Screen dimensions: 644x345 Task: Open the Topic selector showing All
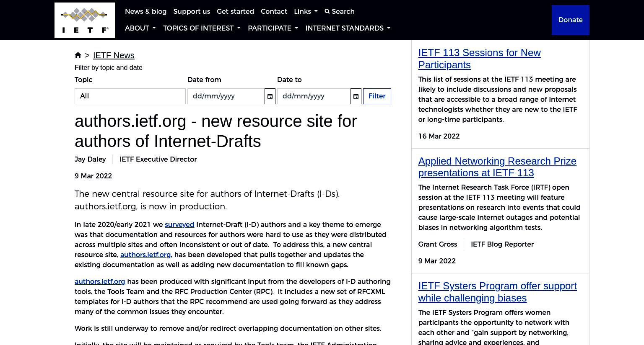130,96
